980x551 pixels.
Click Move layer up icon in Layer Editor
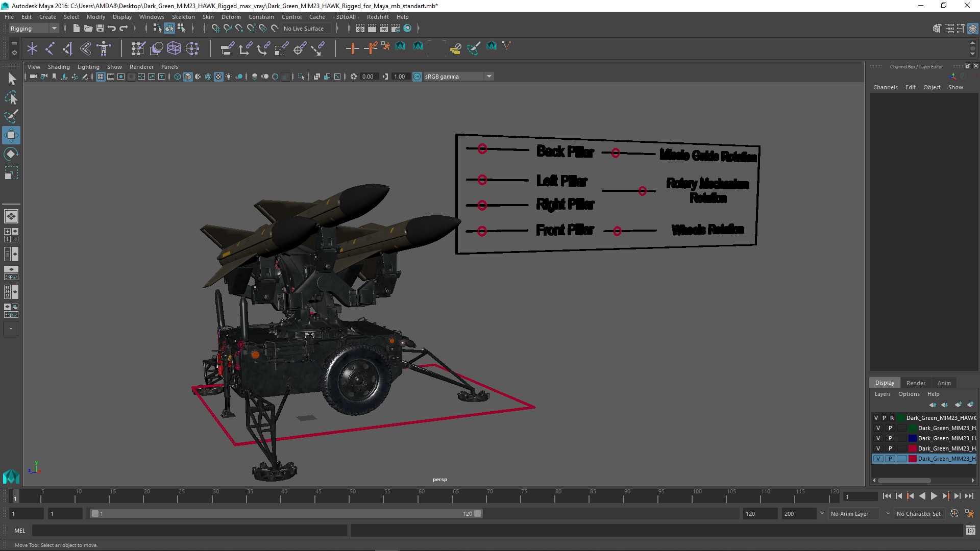(933, 405)
